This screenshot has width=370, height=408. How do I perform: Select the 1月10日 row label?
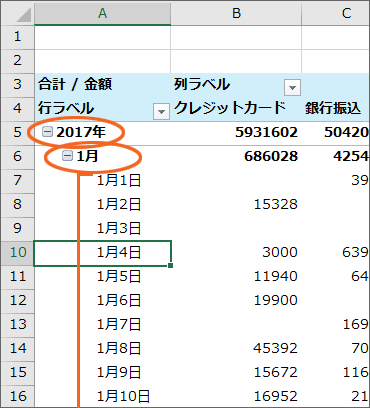pos(123,397)
